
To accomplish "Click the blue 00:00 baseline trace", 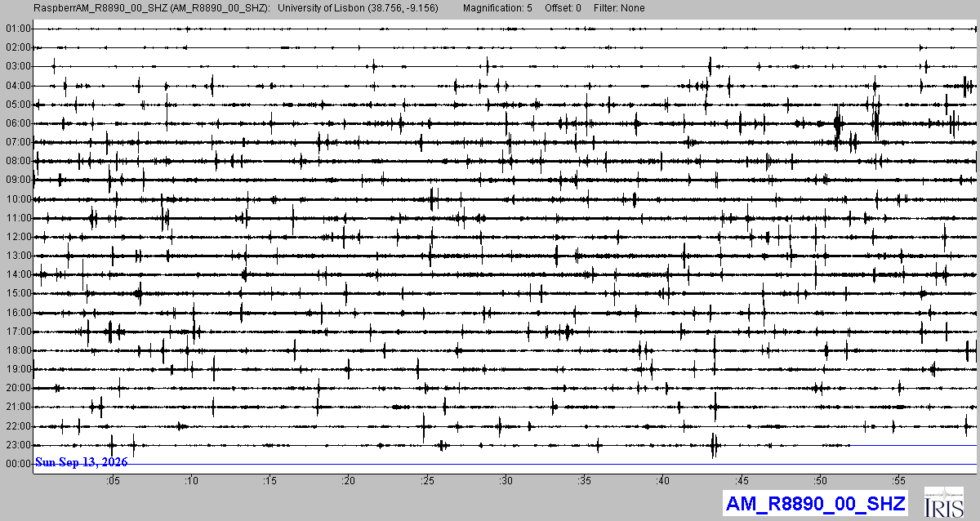I will pos(505,465).
